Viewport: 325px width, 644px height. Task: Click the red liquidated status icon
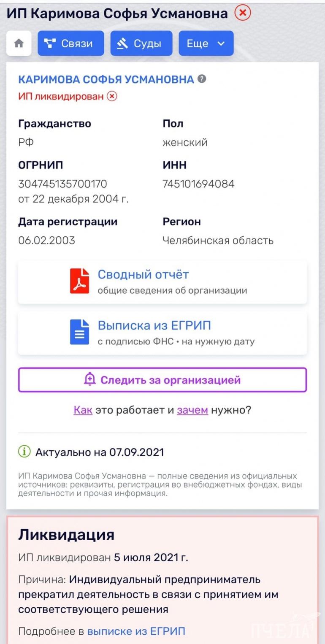pyautogui.click(x=112, y=96)
